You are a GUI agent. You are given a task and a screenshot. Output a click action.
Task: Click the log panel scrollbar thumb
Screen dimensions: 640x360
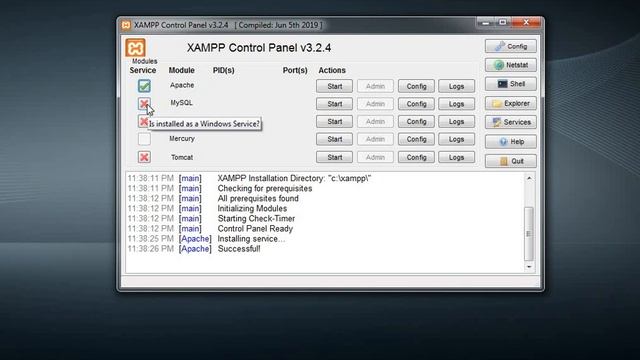[529, 233]
